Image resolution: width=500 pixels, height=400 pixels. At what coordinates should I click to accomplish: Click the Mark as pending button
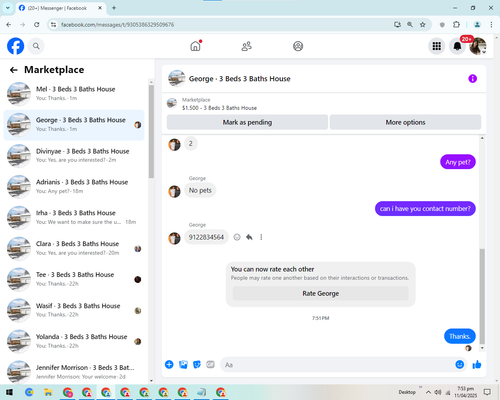tap(247, 122)
